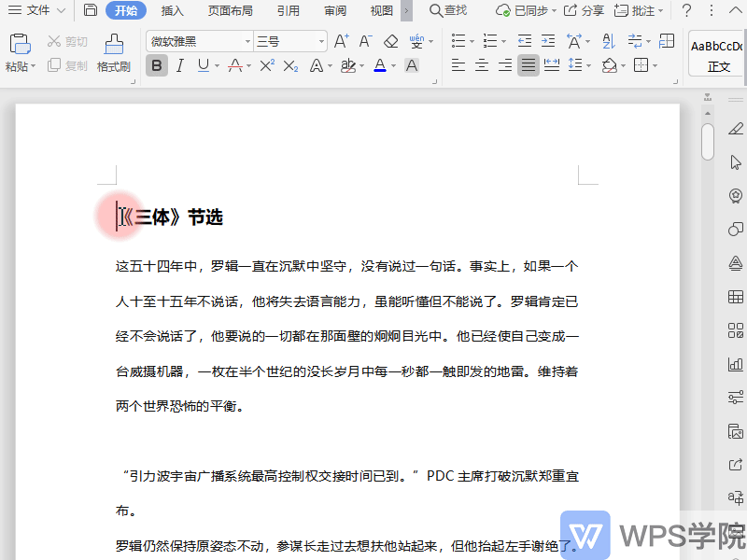
Task: Open the 文件 file menu dropdown
Action: tap(36, 10)
